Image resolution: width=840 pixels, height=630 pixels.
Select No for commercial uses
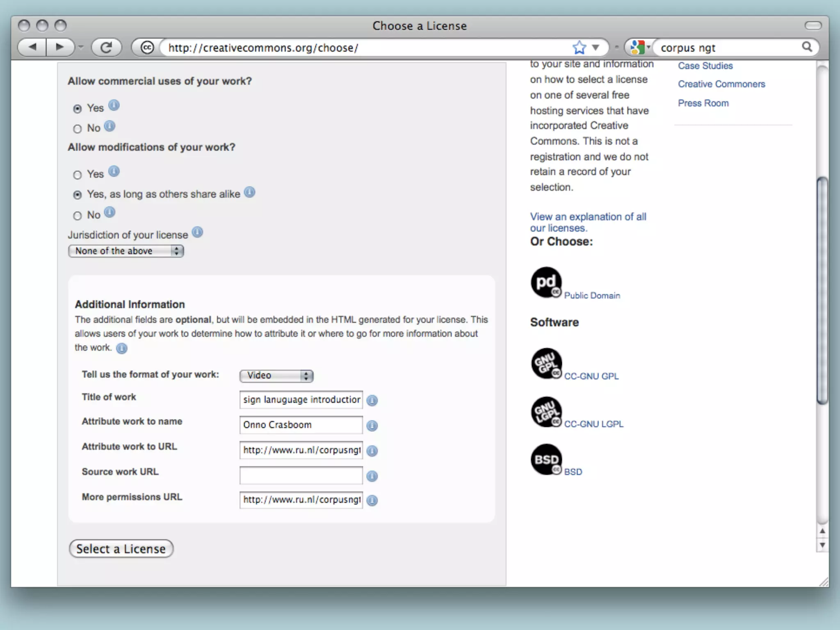tap(78, 129)
